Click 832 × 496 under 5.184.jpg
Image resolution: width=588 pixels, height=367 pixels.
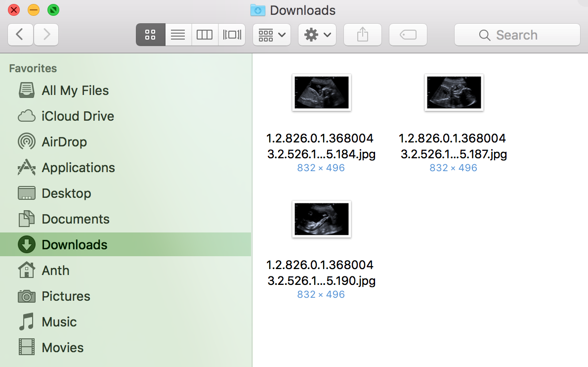tap(321, 168)
